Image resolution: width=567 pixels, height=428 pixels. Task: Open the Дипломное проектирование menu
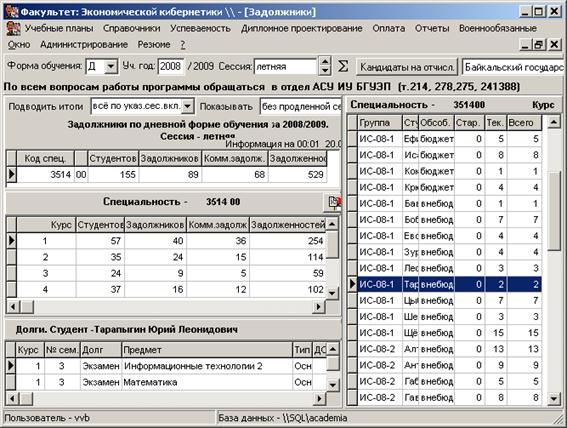click(x=302, y=29)
